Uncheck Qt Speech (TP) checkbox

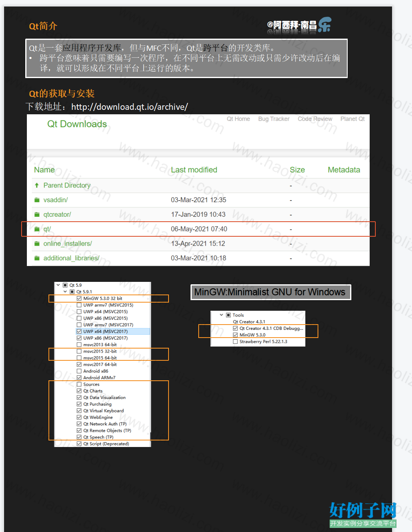(x=79, y=437)
